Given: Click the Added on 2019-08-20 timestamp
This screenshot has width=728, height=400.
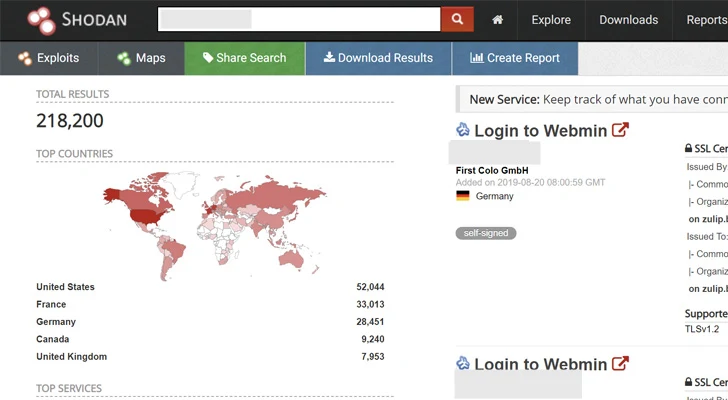Looking at the screenshot, I should point(531,182).
